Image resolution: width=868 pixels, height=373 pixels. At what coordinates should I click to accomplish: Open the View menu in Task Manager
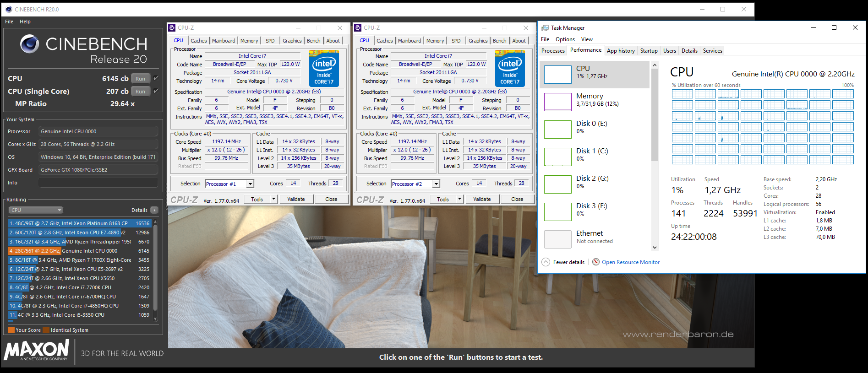coord(587,39)
